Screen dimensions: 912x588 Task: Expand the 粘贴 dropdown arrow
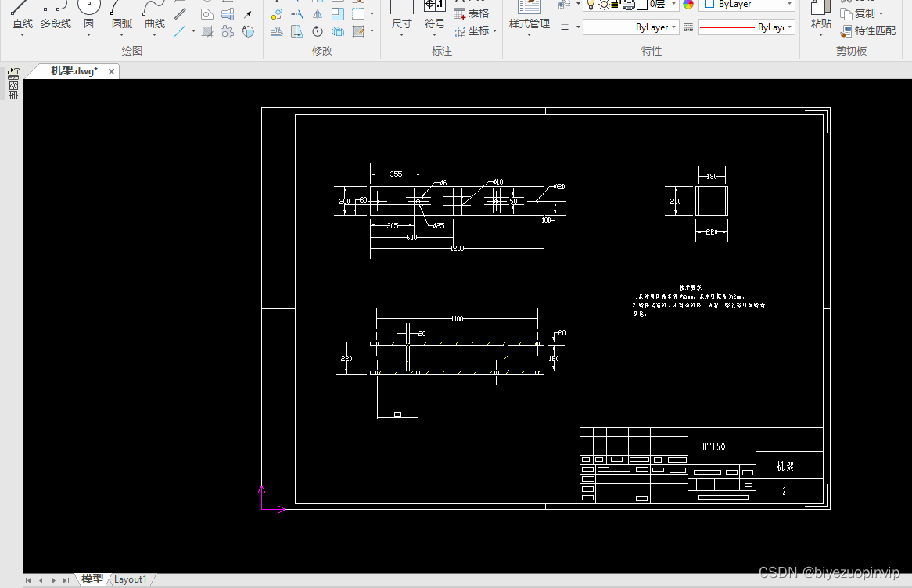pyautogui.click(x=820, y=35)
